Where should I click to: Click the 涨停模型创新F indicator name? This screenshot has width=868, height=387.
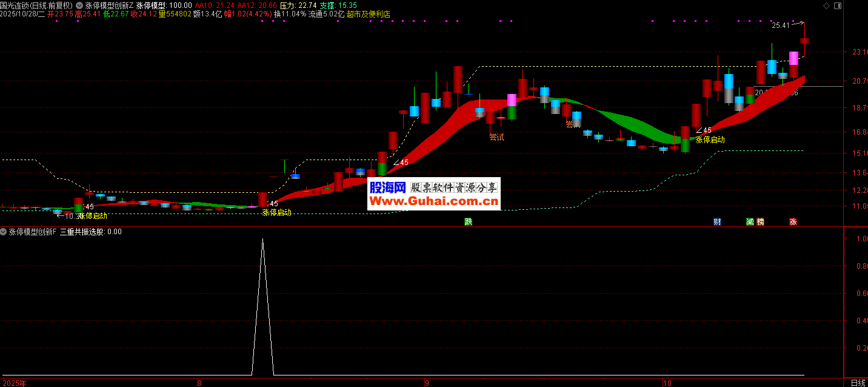pos(33,232)
